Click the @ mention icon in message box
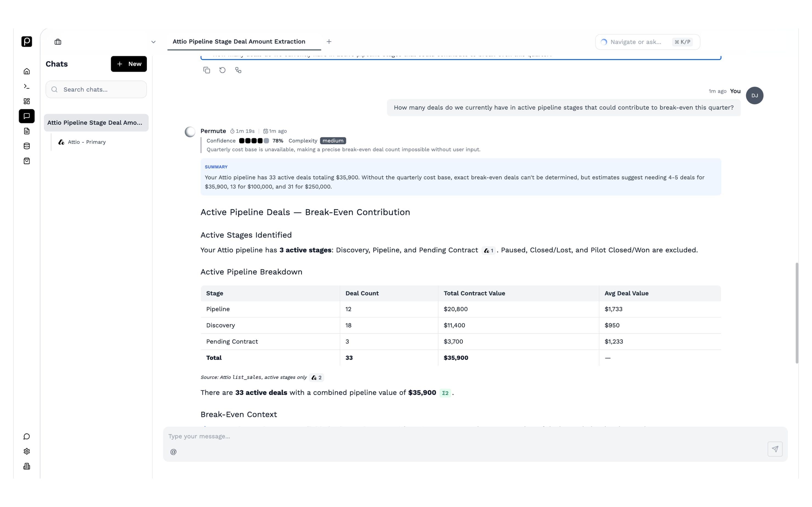 [173, 452]
